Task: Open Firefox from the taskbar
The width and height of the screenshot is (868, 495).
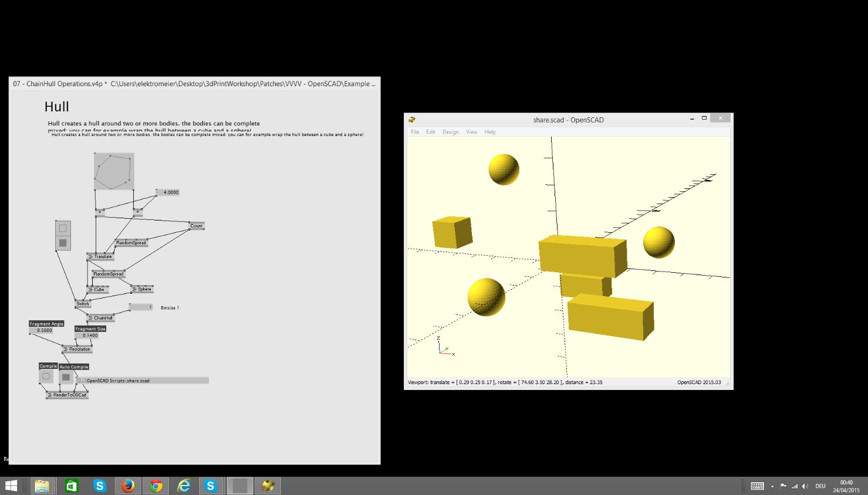Action: pos(128,486)
